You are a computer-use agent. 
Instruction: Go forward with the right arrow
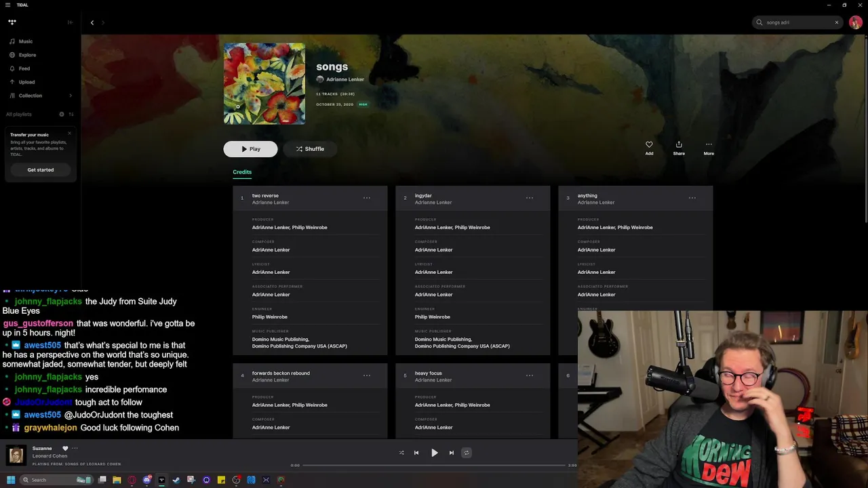tap(103, 22)
